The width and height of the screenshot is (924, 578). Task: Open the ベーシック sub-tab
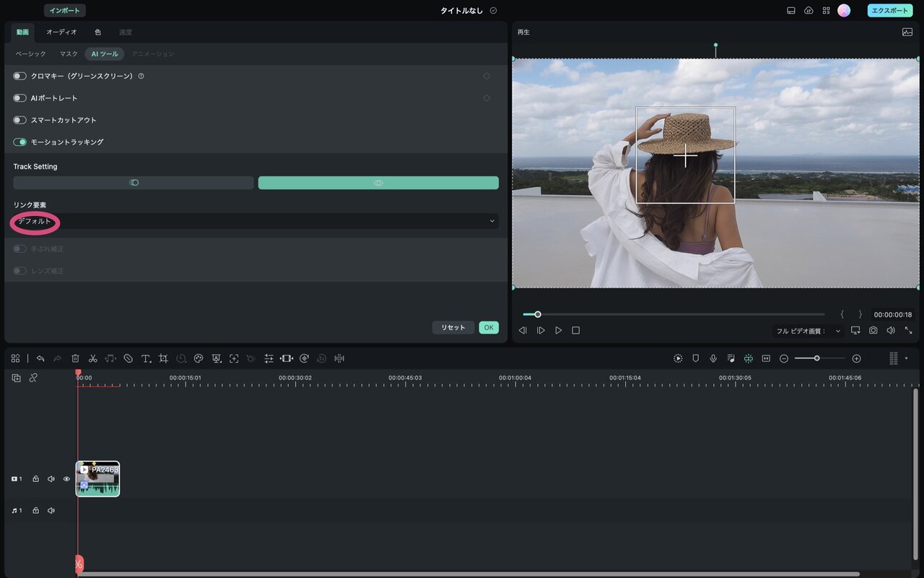tap(30, 54)
